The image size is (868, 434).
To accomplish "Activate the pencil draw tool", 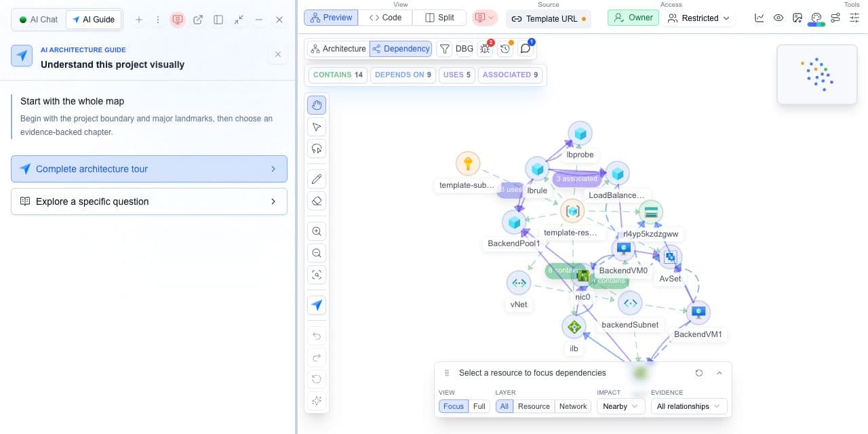I will [x=317, y=179].
